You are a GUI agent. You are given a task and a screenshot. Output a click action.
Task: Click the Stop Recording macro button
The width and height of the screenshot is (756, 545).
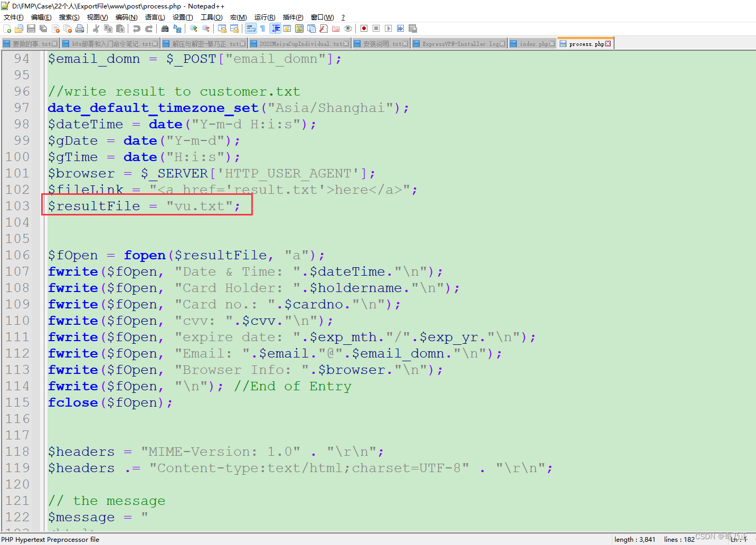376,29
